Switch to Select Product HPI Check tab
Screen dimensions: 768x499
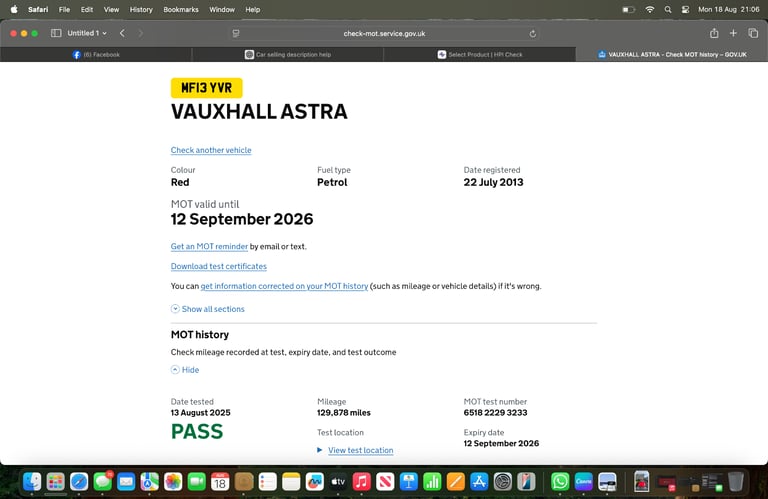pos(480,54)
